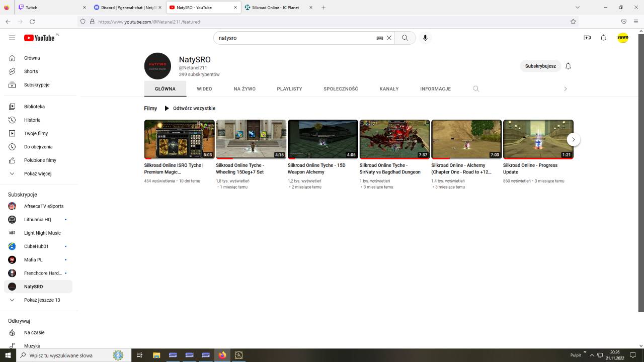This screenshot has width=644, height=362.
Task: Start voice search with microphone icon
Action: (425, 38)
